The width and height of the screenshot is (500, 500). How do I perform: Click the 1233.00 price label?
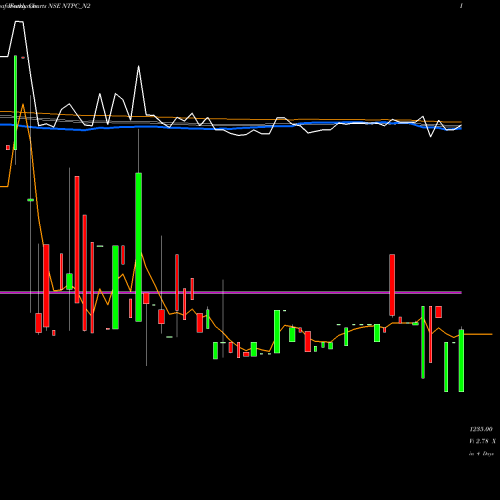point(481,429)
